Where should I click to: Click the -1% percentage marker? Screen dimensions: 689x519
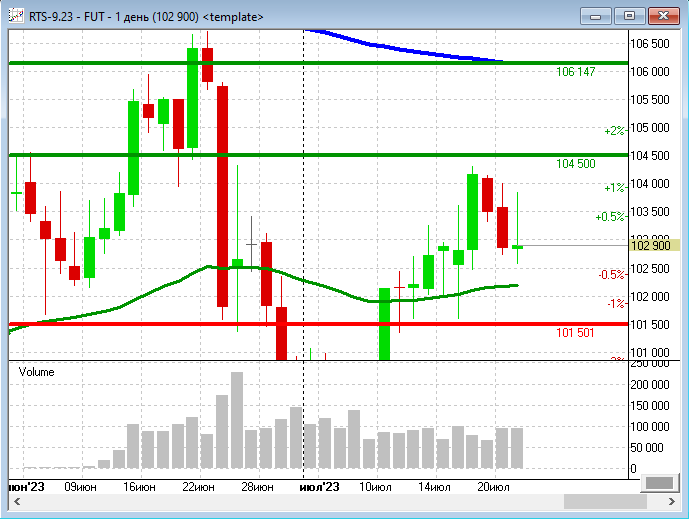tap(616, 303)
